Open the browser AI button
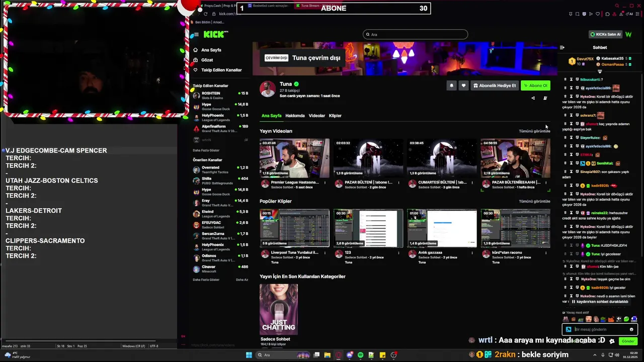This screenshot has width=644, height=362. tap(629, 14)
